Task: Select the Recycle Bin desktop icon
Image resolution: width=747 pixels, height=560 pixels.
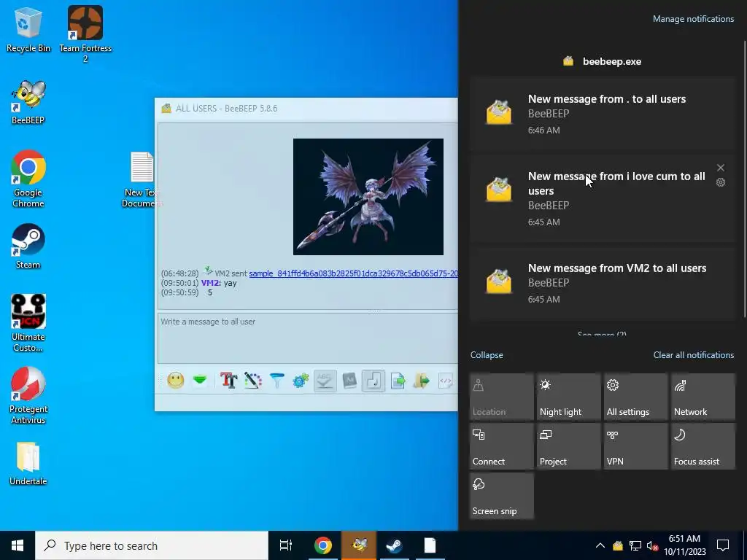Action: tap(28, 29)
